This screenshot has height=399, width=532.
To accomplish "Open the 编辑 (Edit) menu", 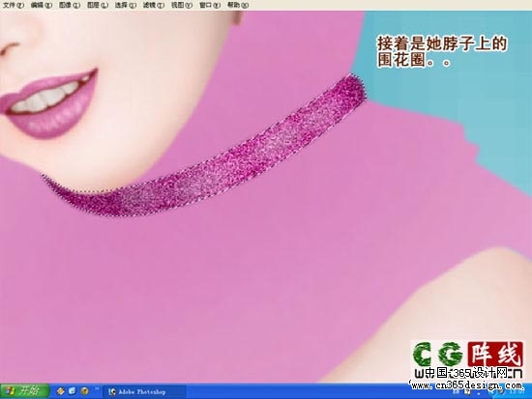I will [41, 5].
